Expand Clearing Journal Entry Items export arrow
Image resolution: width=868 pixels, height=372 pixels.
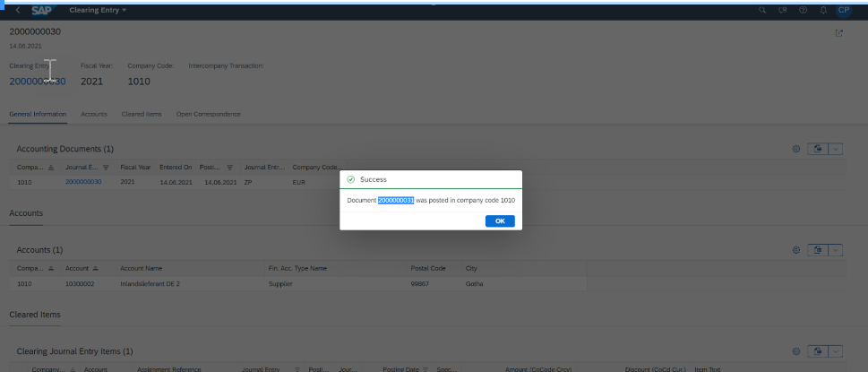coord(836,351)
